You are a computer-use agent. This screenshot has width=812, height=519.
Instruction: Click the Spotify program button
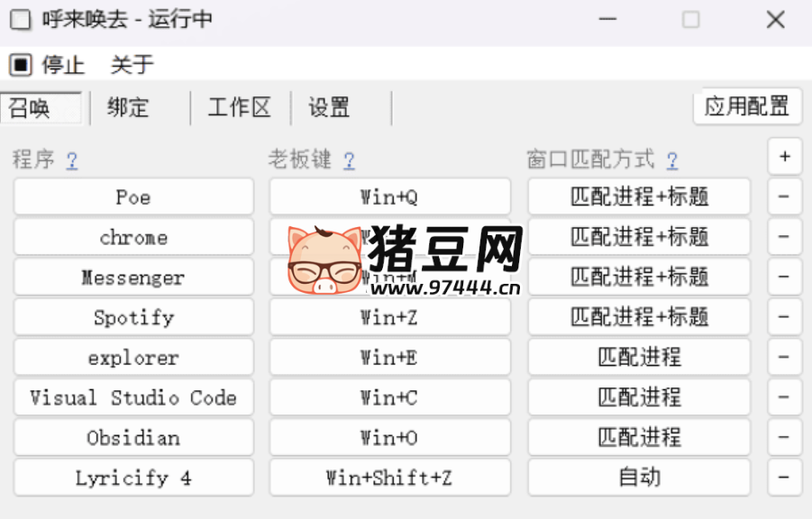pyautogui.click(x=133, y=317)
